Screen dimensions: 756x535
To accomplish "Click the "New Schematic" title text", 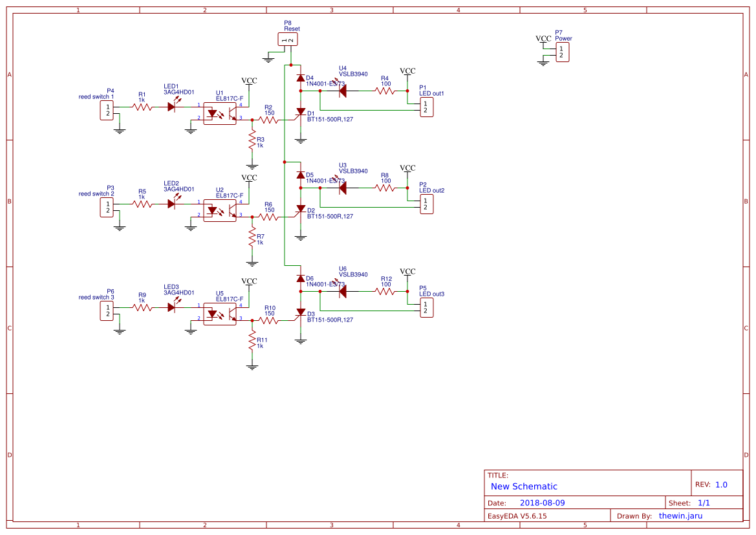I will 524,486.
